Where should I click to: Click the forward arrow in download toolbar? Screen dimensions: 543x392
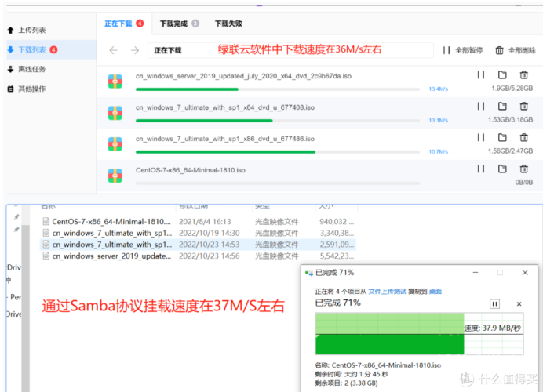[x=135, y=50]
